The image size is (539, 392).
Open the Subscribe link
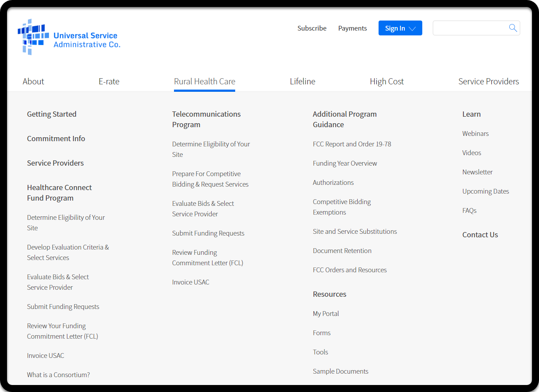point(312,28)
